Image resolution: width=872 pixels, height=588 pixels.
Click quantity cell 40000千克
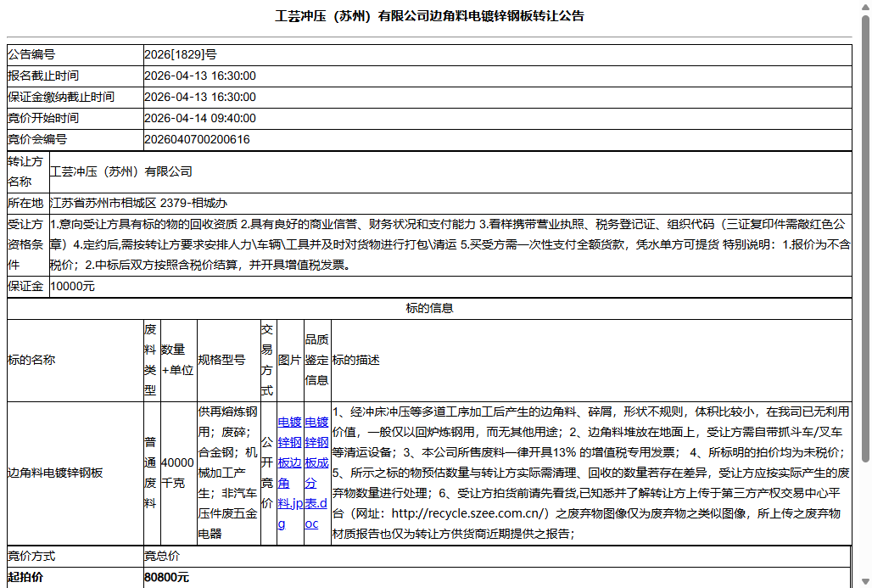[178, 473]
